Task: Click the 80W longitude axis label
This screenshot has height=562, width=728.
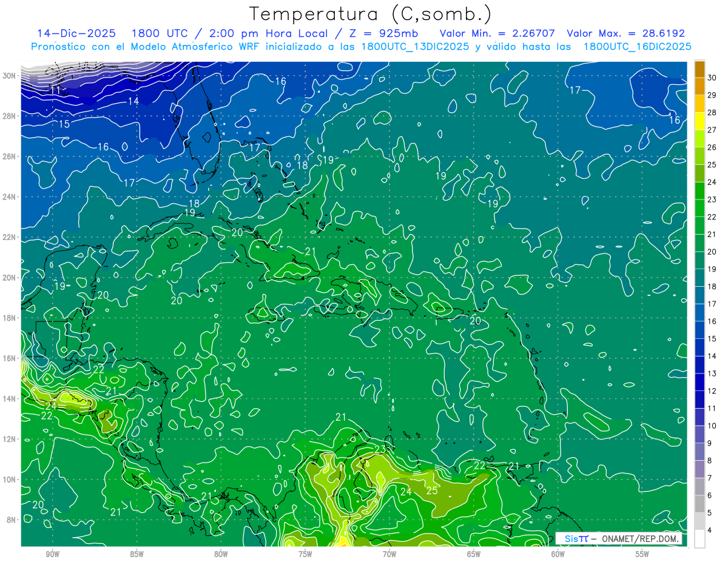Action: click(x=221, y=554)
